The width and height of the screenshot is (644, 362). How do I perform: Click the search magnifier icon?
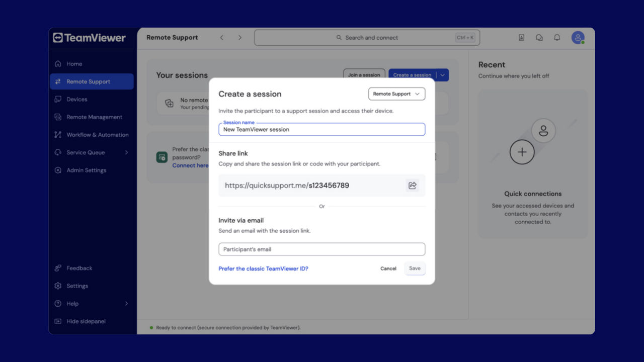339,38
